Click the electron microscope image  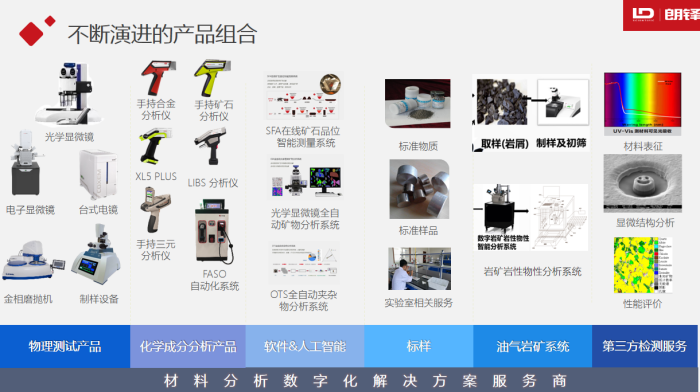(26, 163)
